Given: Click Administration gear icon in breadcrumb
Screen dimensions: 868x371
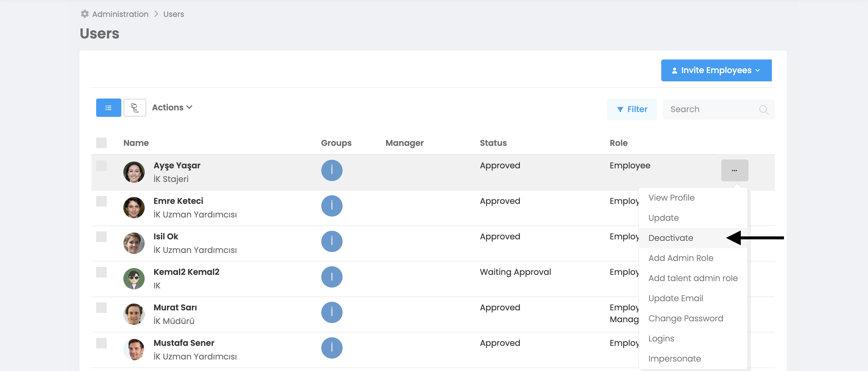Looking at the screenshot, I should pyautogui.click(x=85, y=14).
